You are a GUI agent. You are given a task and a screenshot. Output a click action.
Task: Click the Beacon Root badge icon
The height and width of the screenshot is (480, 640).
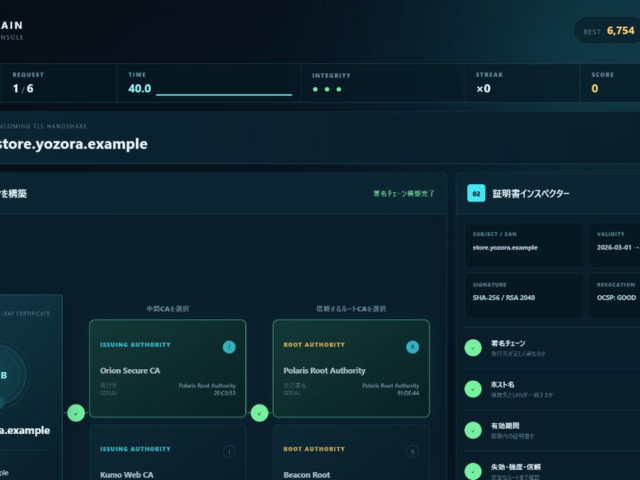click(x=412, y=451)
